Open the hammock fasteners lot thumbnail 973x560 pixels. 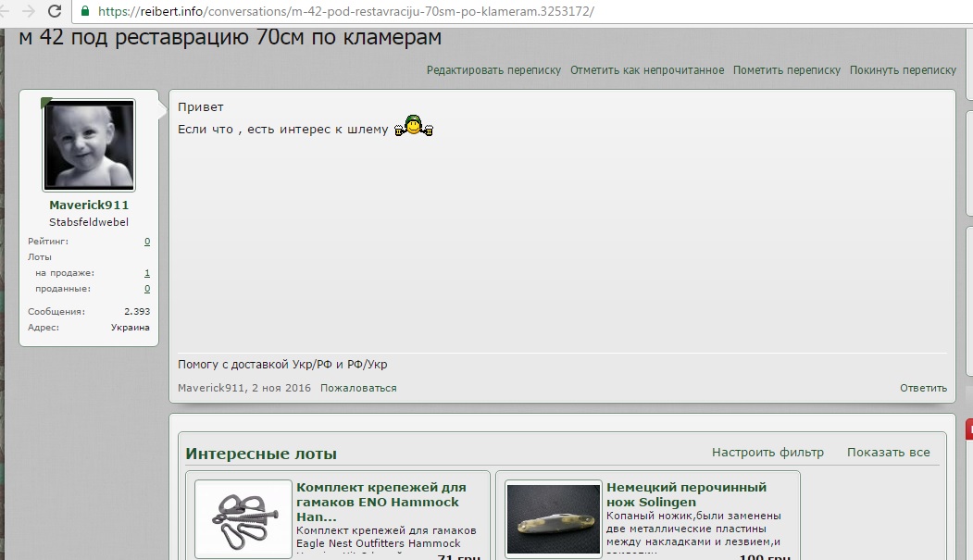click(243, 519)
